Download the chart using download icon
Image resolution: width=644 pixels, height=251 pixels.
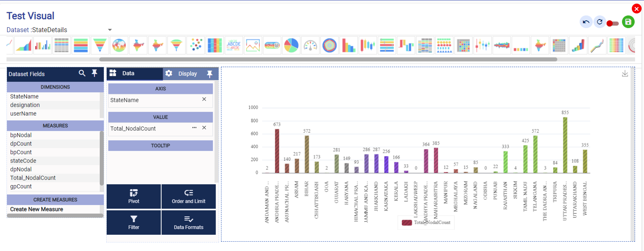click(625, 74)
